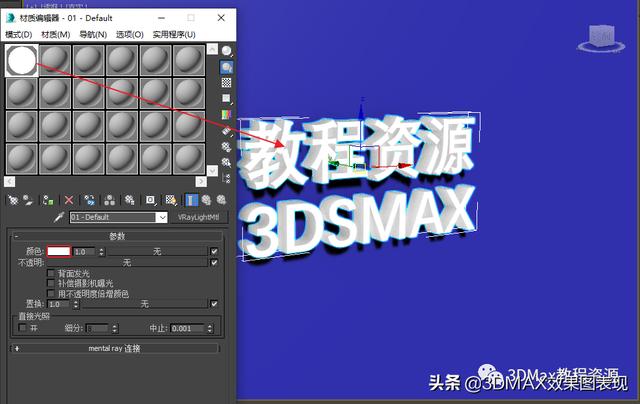Enable the 补偿摄影机曝光 checkbox
This screenshot has height=404, width=640.
point(51,283)
